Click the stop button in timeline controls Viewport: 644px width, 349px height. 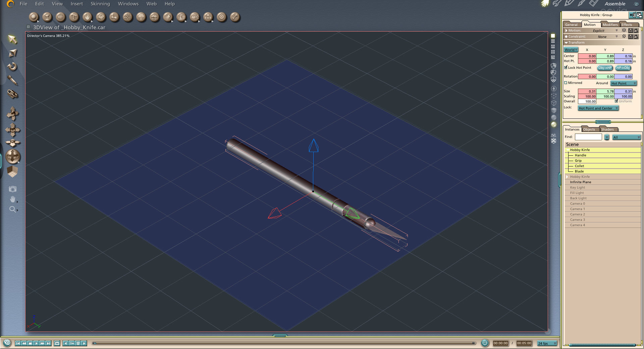30,343
